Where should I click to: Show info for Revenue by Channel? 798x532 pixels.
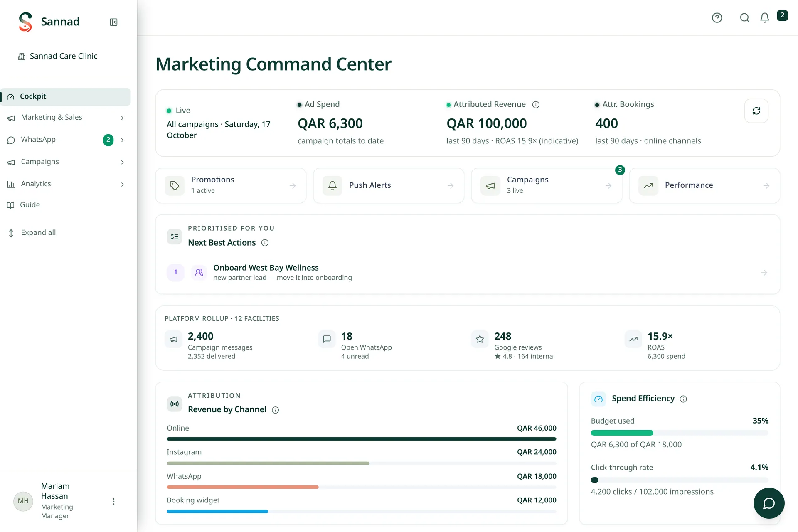point(275,410)
